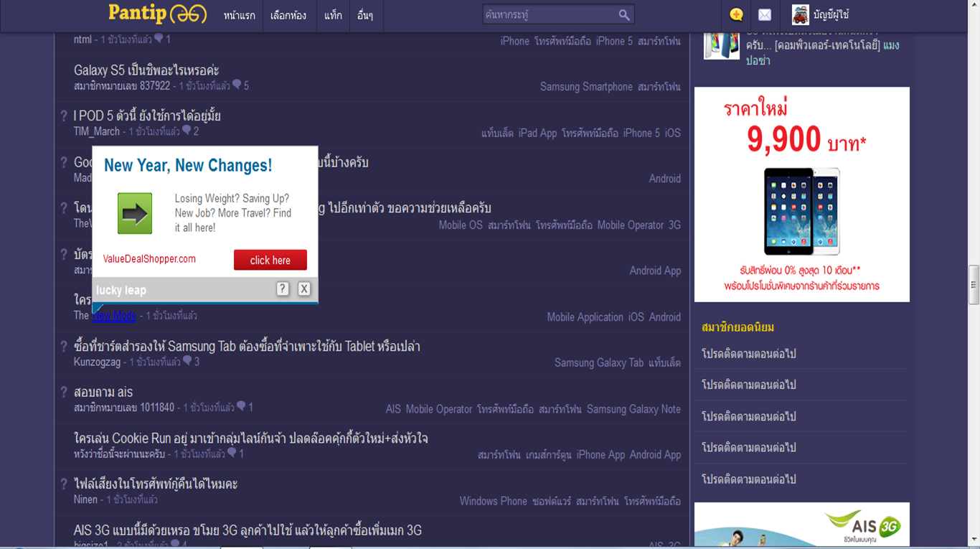Select the 'Samsung Galaxy Note' tag

point(633,409)
